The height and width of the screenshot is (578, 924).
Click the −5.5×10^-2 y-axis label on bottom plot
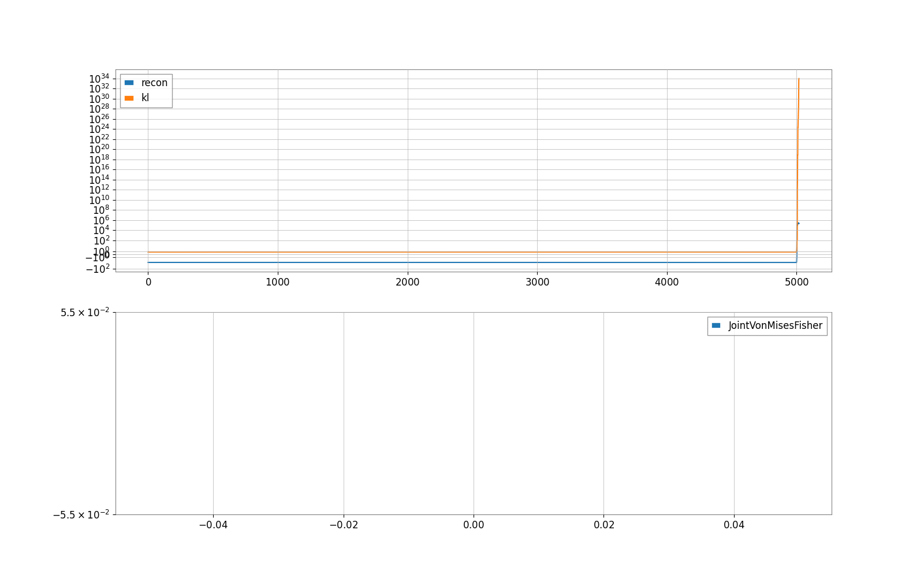(x=81, y=514)
